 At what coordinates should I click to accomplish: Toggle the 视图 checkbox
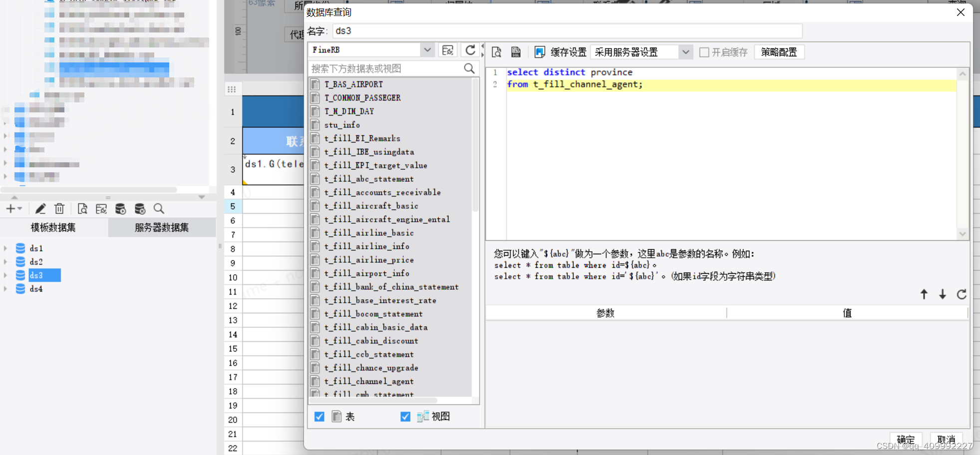pos(405,417)
